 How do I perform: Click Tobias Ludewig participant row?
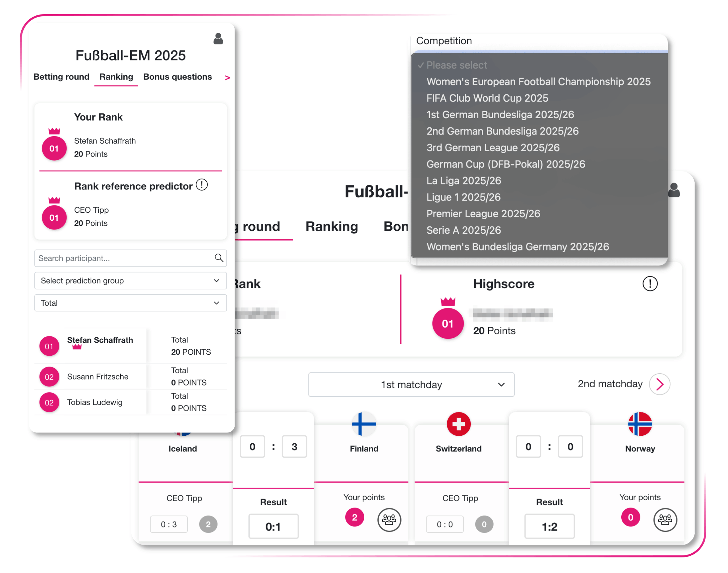[x=131, y=402]
